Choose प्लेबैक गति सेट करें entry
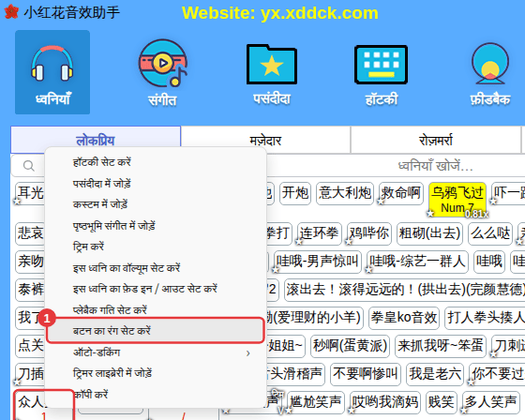 [156, 309]
